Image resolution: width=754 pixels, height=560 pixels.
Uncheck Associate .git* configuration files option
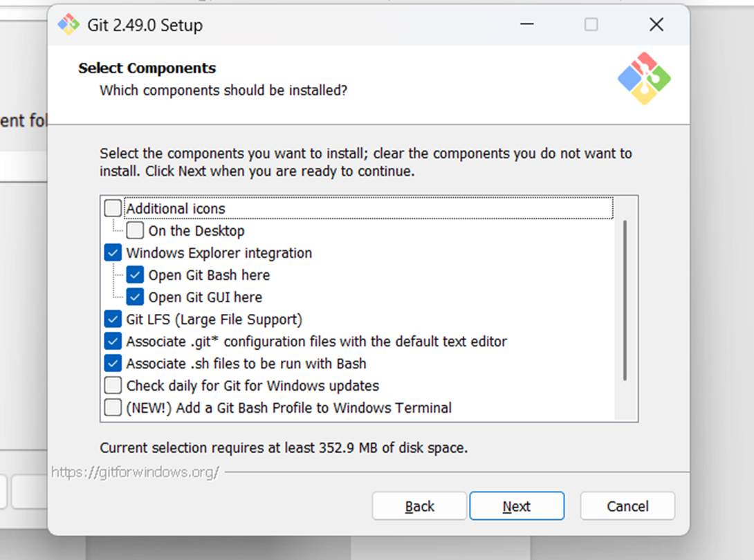tap(113, 341)
